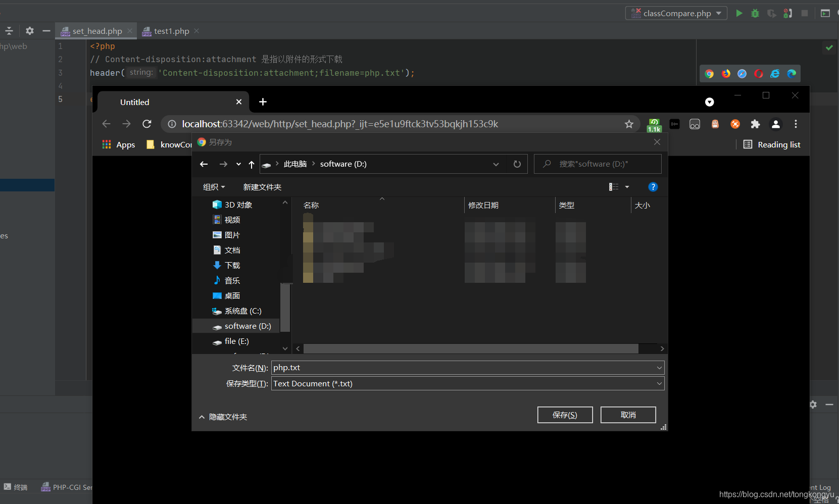
Task: Click 此电脑 in the breadcrumb path
Action: 295,164
